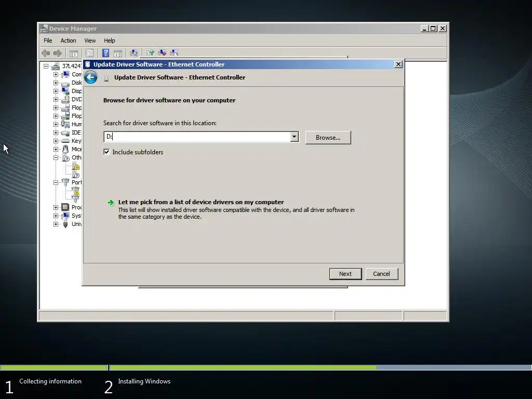Image resolution: width=532 pixels, height=399 pixels.
Task: Click the Browse... button
Action: click(328, 137)
